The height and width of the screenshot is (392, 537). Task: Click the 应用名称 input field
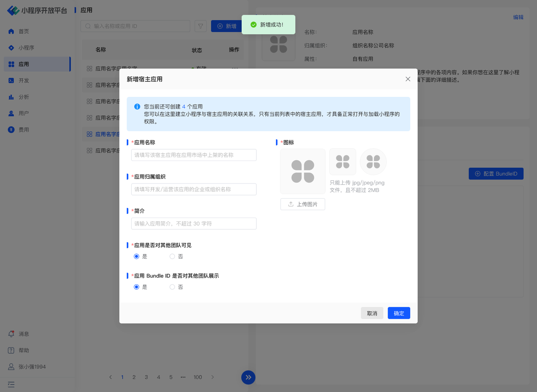coord(194,155)
